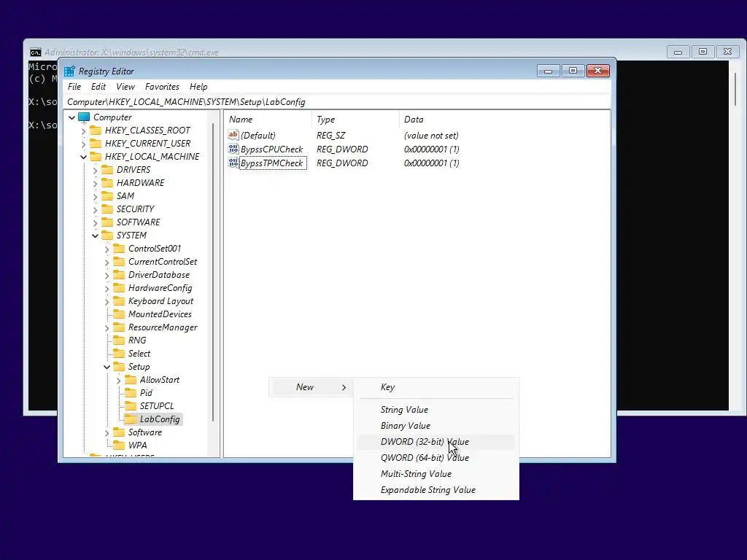Screen dimensions: 747x560
Task: Click the HardwareConfig folder icon
Action: click(x=119, y=288)
